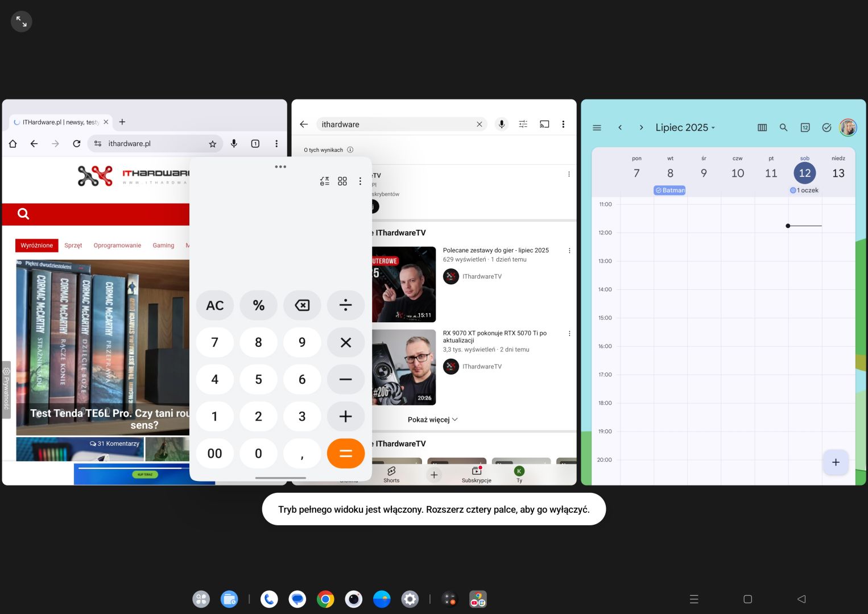Open the 1 oczek item on Saturday
Viewport: 868px width, 614px height.
[804, 190]
